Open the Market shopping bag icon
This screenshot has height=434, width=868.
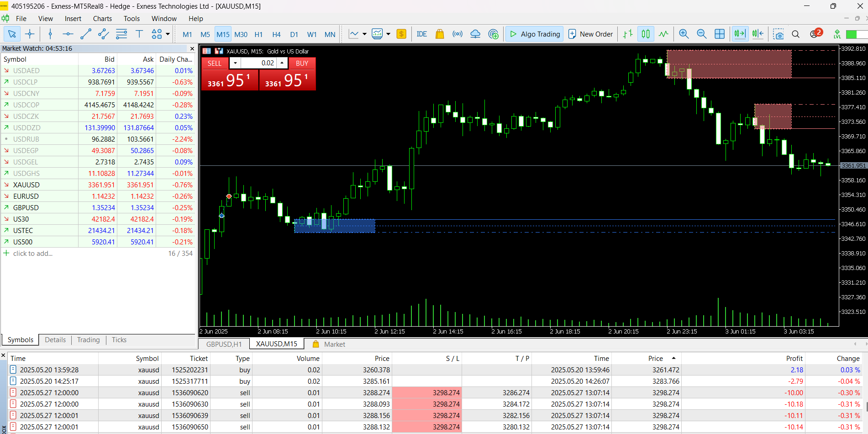pyautogui.click(x=440, y=34)
